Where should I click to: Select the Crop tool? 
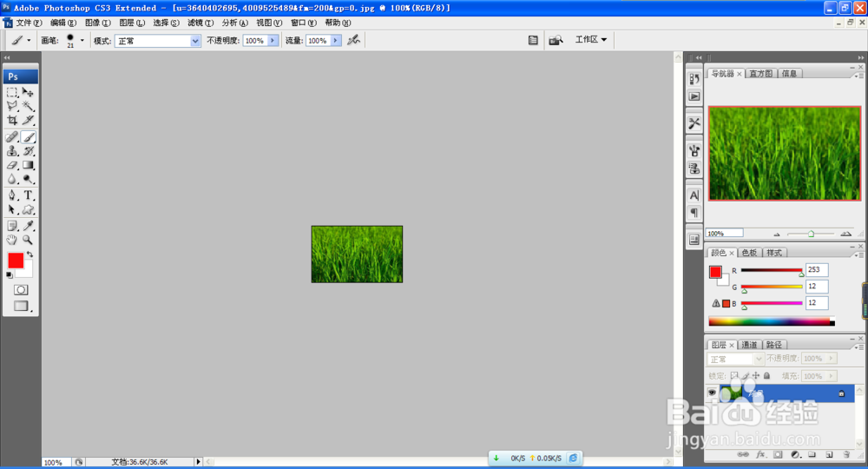coord(12,120)
